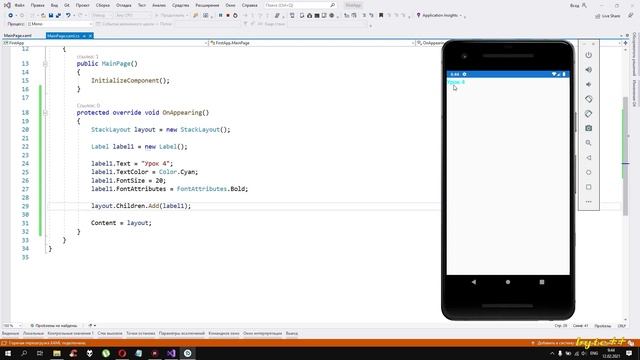Click the emulator sidebar Home circle
Image resolution: width=640 pixels, height=360 pixels.
pyautogui.click(x=589, y=172)
